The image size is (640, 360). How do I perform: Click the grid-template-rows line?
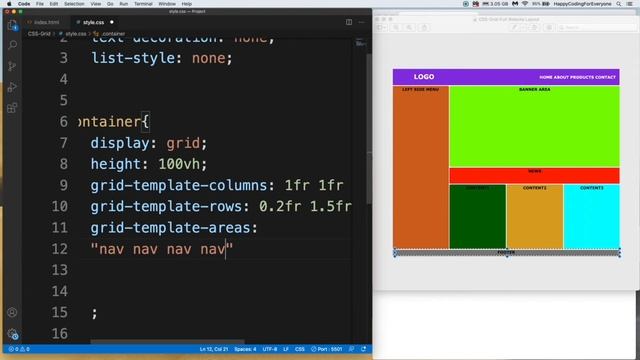pyautogui.click(x=221, y=207)
